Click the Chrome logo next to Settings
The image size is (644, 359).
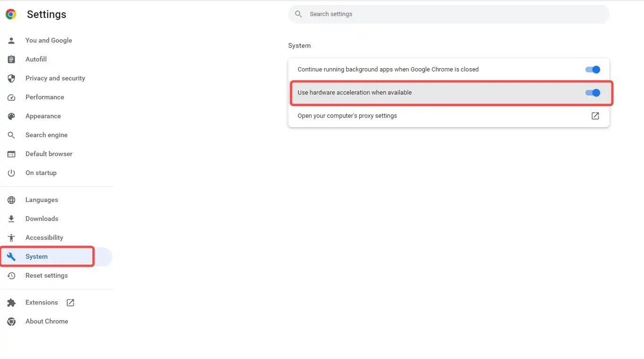tap(10, 14)
